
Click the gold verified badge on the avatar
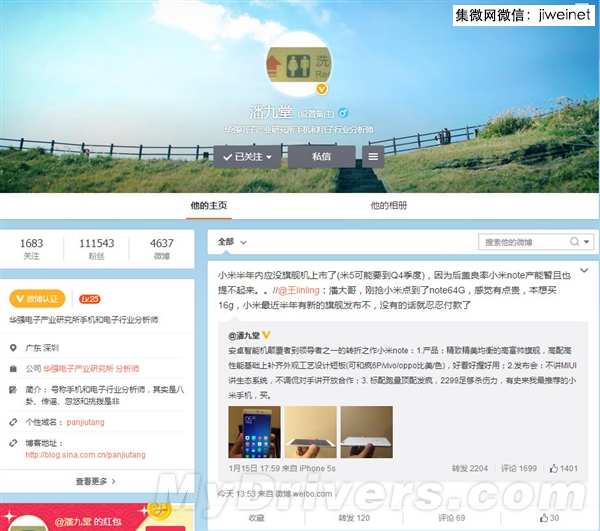(322, 89)
